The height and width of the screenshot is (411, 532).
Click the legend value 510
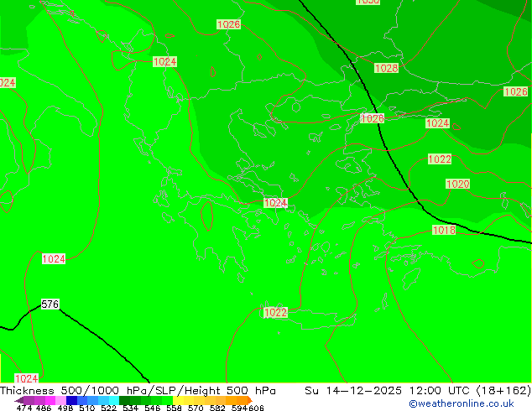pos(87,408)
